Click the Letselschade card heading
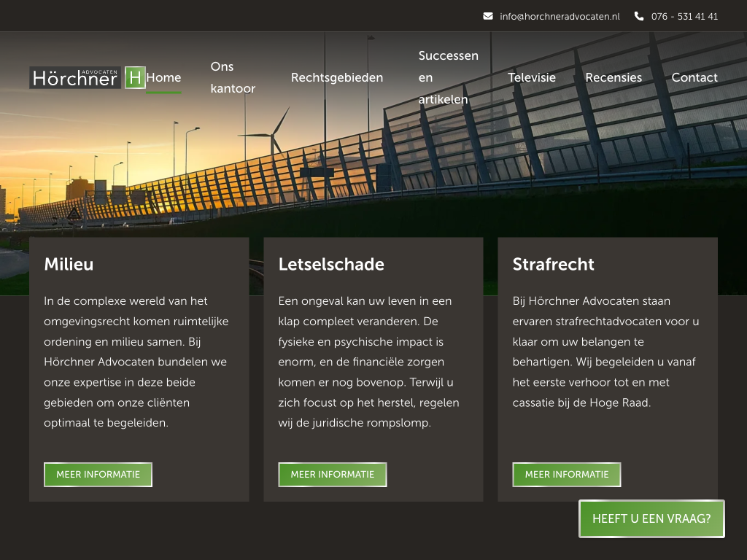This screenshot has width=747, height=560. point(331,264)
